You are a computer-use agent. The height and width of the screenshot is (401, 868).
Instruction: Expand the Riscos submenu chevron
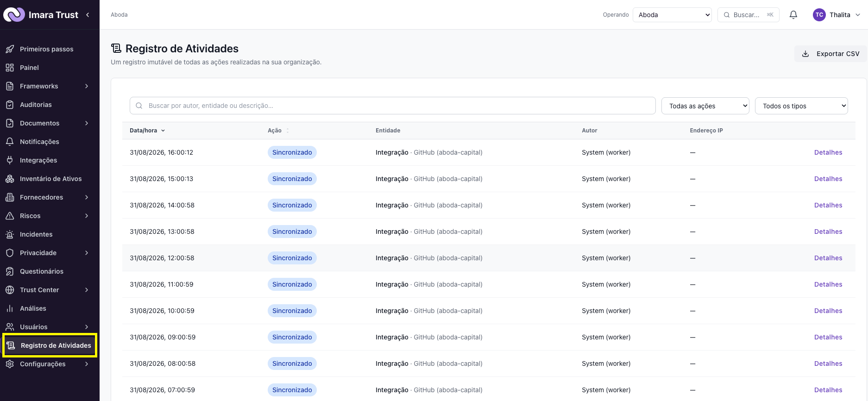87,216
